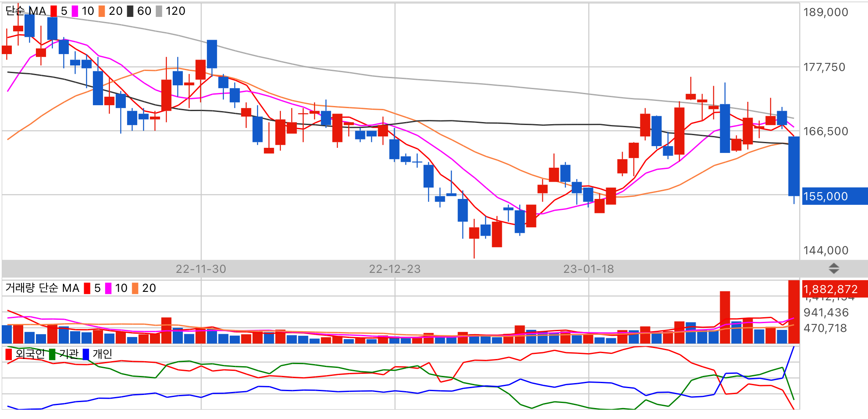Click the orange volume MA 20 legend swatch
The height and width of the screenshot is (419, 868).
point(135,288)
